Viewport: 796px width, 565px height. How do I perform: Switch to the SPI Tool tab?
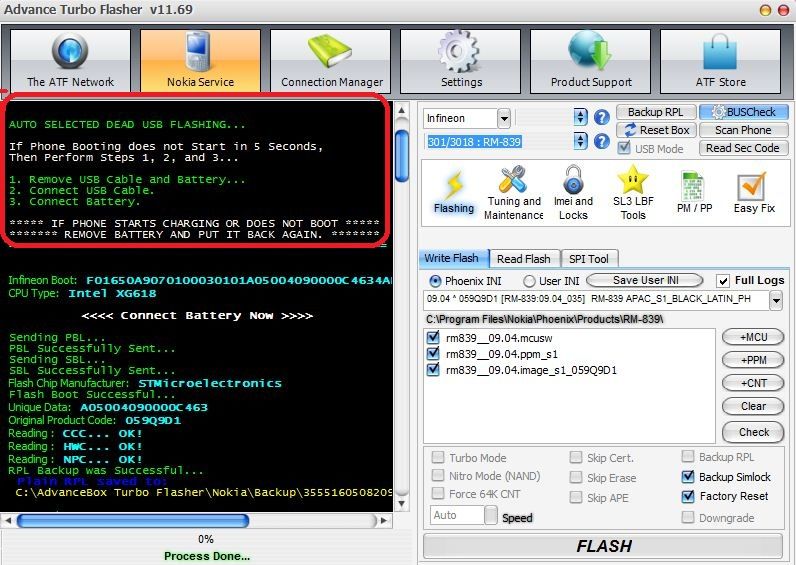click(590, 259)
